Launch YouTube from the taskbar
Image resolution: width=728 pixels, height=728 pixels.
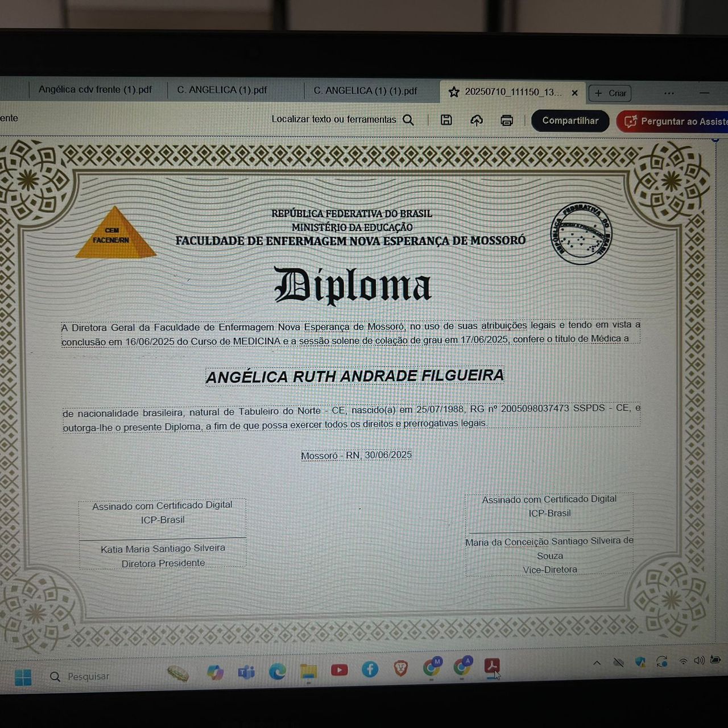(339, 670)
